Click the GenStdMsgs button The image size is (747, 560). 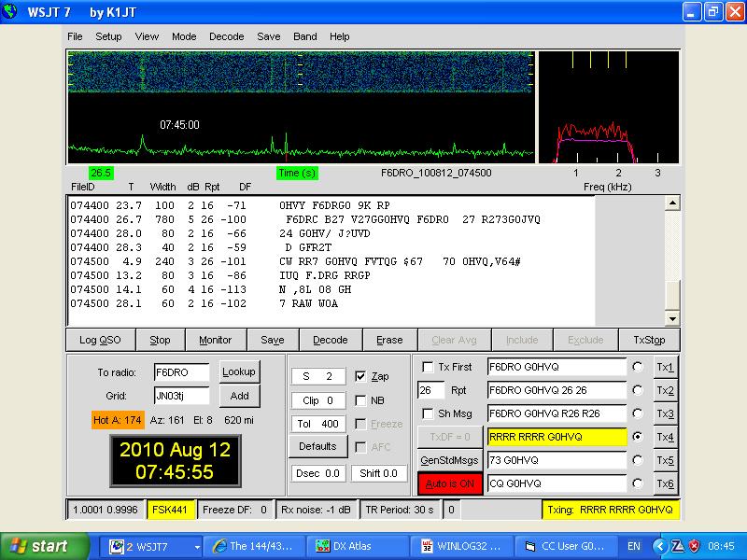tap(449, 460)
